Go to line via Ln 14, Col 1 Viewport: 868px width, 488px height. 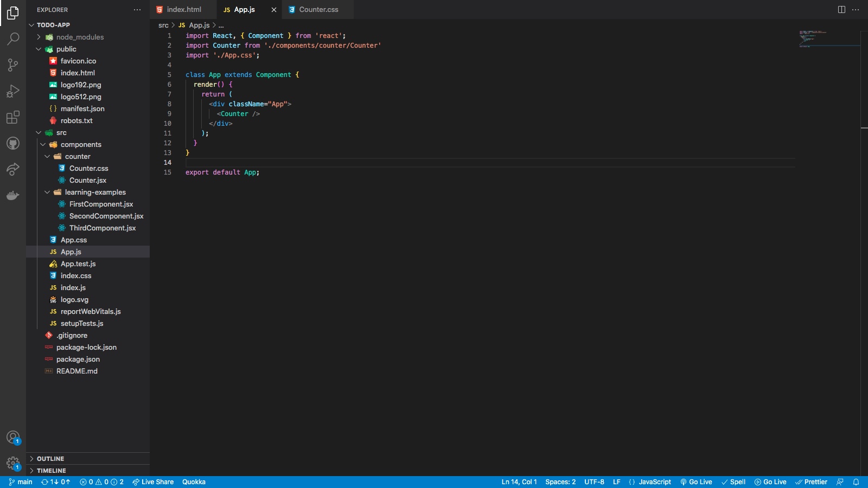(519, 482)
